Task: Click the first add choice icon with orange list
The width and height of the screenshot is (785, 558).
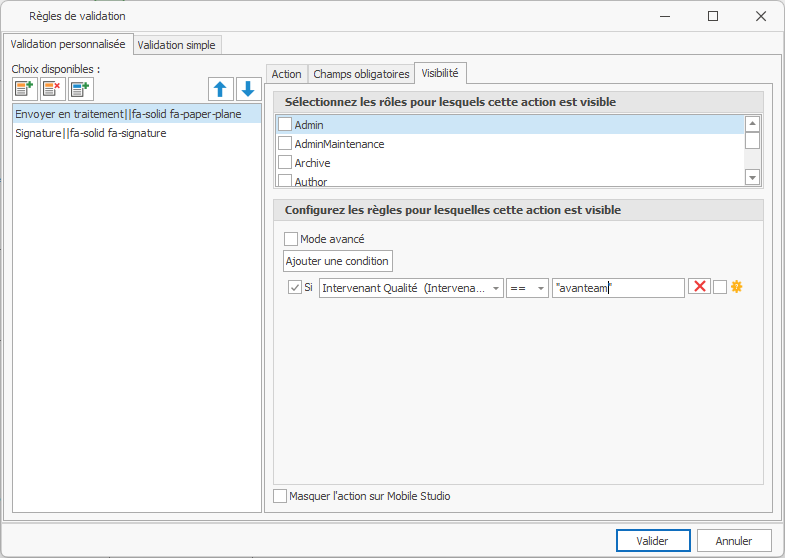Action: 25,89
